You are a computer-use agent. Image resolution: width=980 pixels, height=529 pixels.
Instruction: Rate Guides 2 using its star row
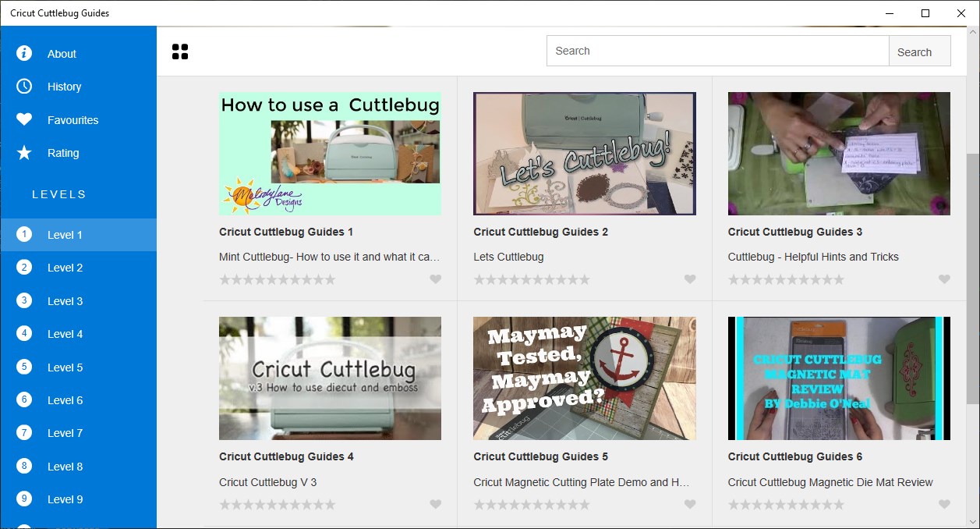(x=532, y=279)
